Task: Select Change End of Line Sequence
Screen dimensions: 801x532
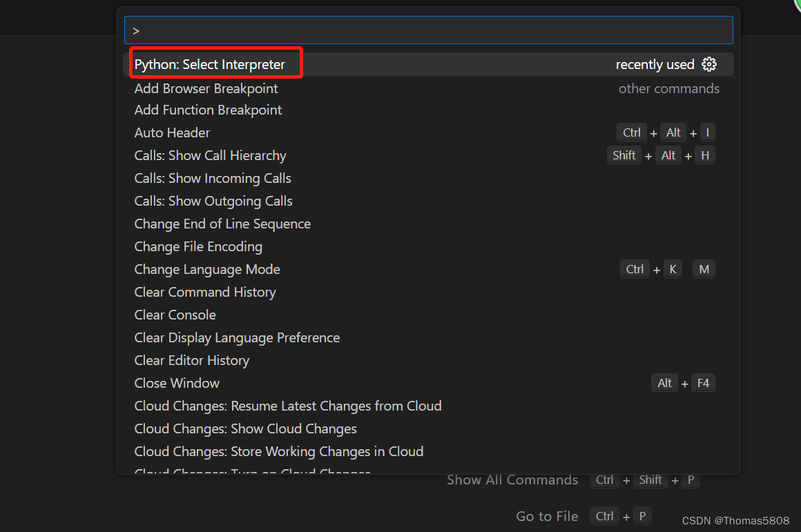Action: pyautogui.click(x=222, y=224)
